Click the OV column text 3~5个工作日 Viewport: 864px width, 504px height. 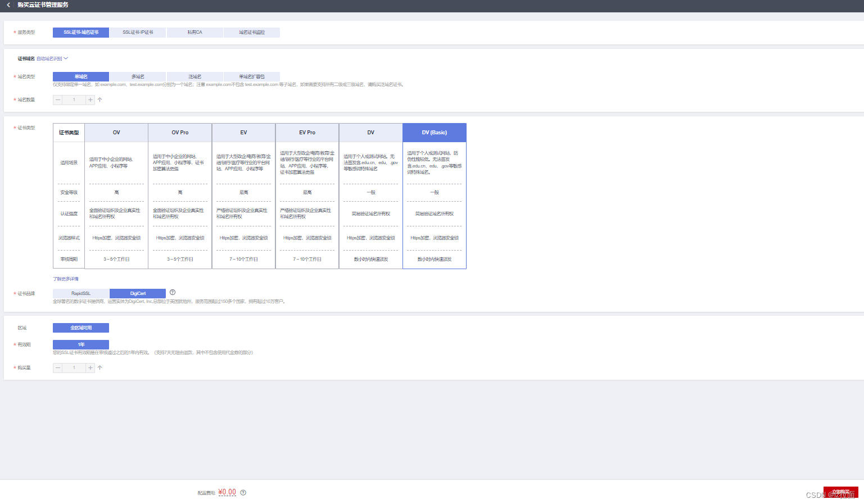coord(116,260)
